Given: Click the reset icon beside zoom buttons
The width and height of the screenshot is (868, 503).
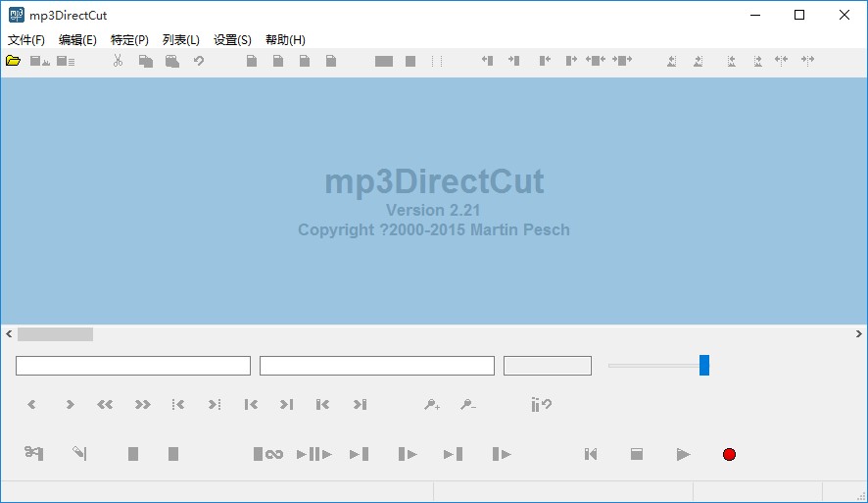Looking at the screenshot, I should click(541, 404).
